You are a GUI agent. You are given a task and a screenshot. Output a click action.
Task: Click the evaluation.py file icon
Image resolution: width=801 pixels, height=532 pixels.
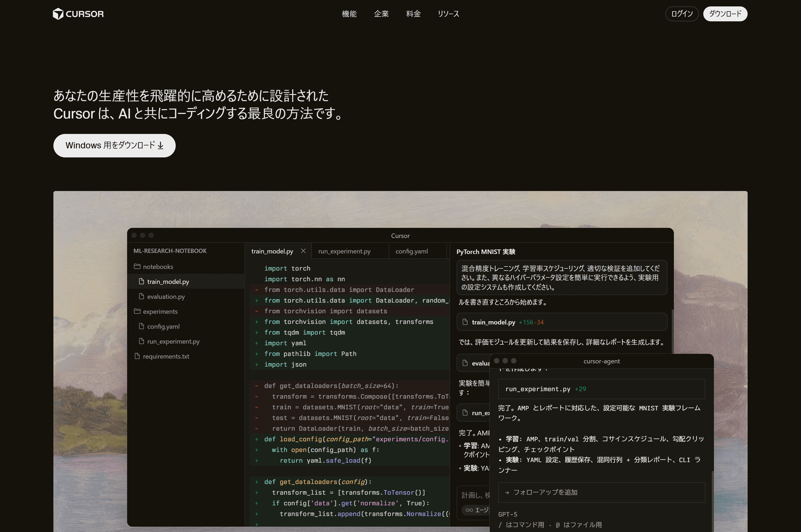pyautogui.click(x=142, y=296)
